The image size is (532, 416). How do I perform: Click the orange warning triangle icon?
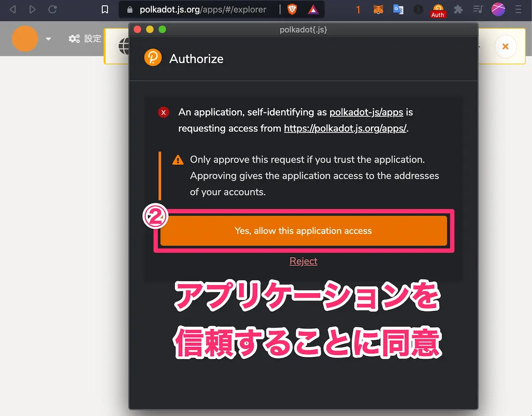pyautogui.click(x=178, y=160)
